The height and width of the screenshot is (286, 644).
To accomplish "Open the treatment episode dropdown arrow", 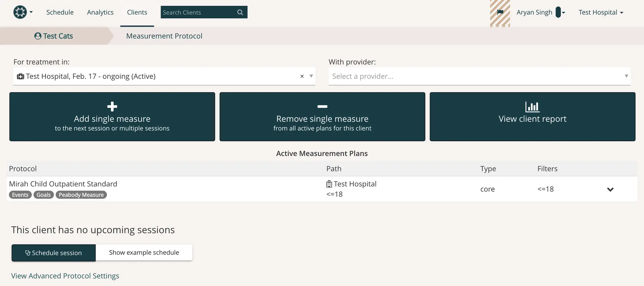I will tap(311, 76).
